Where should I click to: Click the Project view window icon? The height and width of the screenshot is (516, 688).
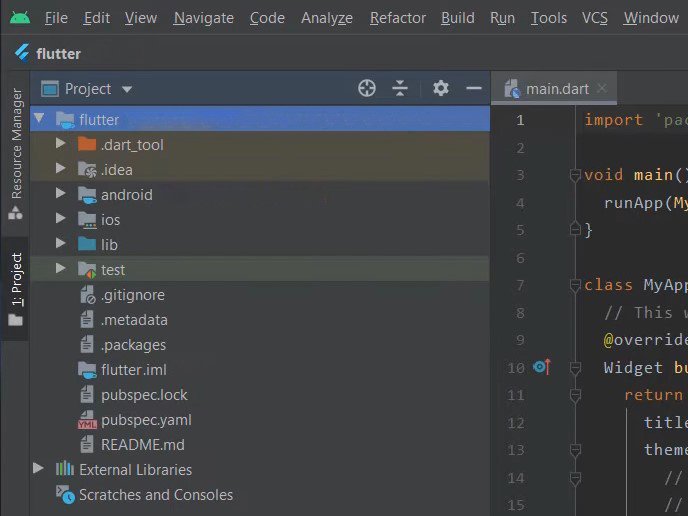[50, 89]
